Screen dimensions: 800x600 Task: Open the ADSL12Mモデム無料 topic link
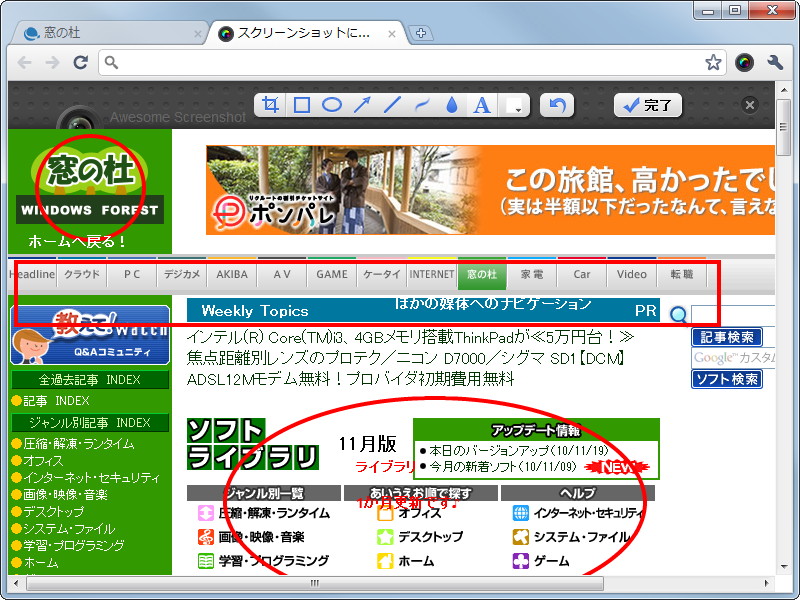(351, 379)
